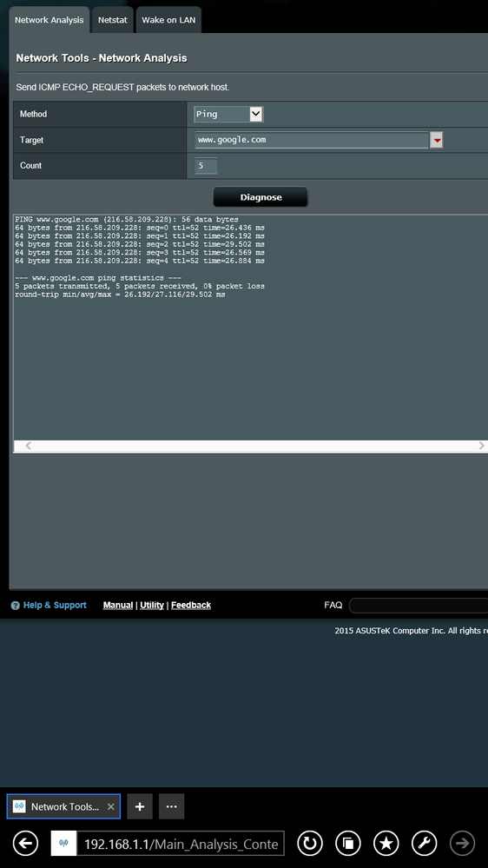The image size is (488, 868).
Task: Click the site icon beside the address
Action: click(x=63, y=844)
